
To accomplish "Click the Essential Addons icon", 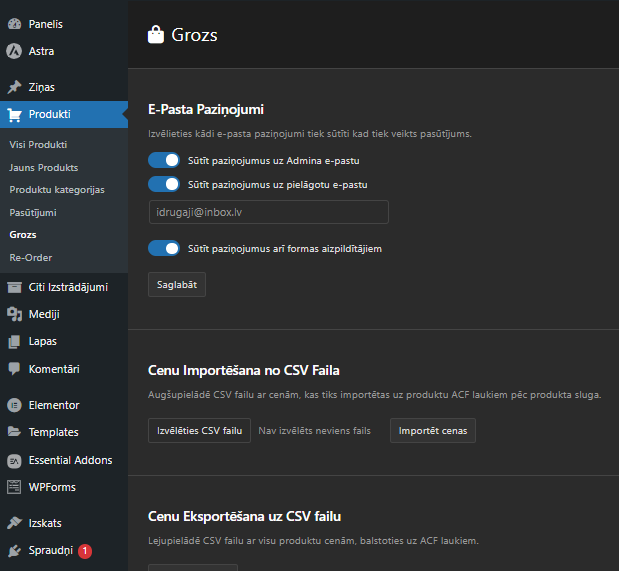I will click(x=15, y=460).
